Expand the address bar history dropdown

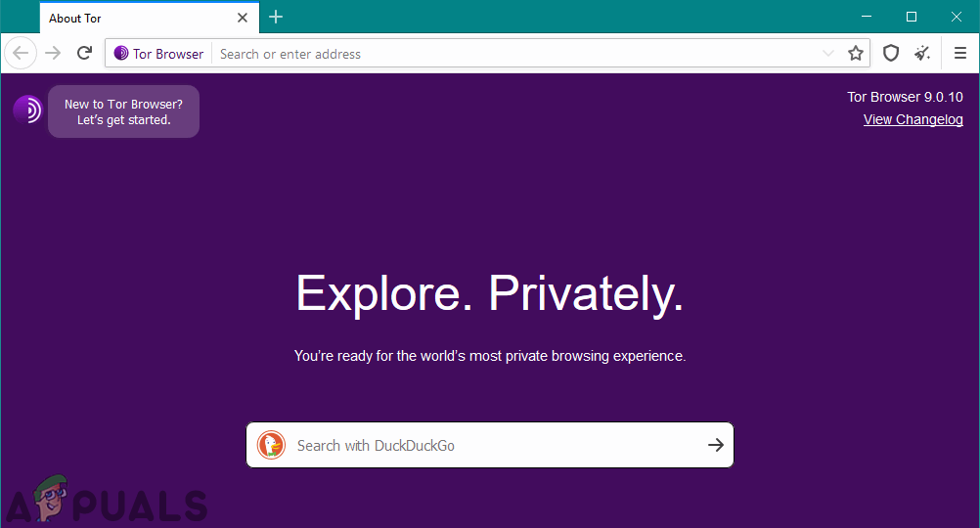828,53
